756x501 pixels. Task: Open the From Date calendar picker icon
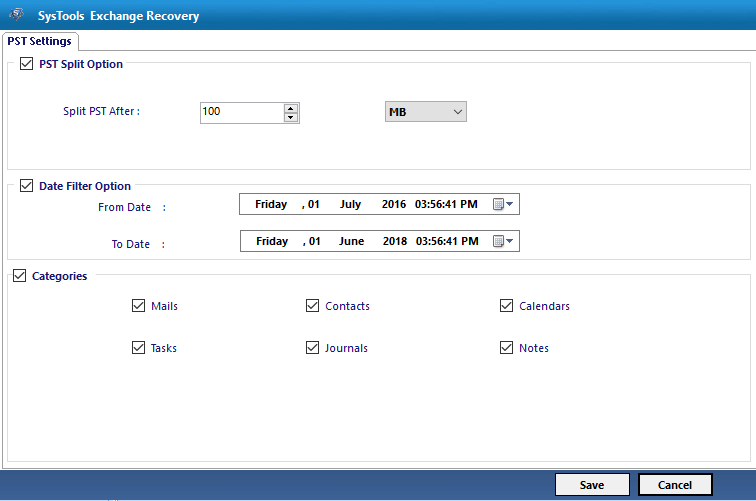(503, 205)
